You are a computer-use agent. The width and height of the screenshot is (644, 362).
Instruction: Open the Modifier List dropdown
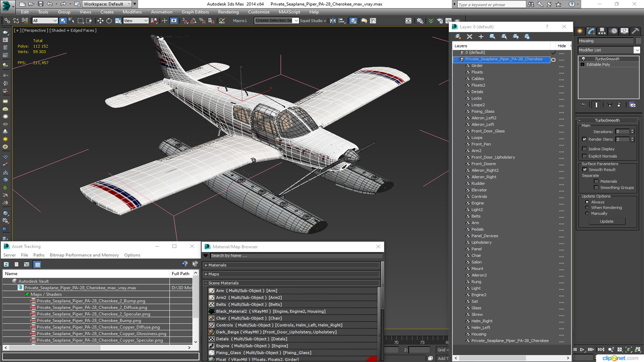pos(637,50)
